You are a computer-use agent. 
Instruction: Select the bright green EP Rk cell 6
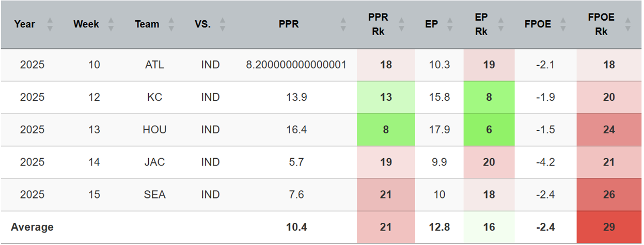489,130
